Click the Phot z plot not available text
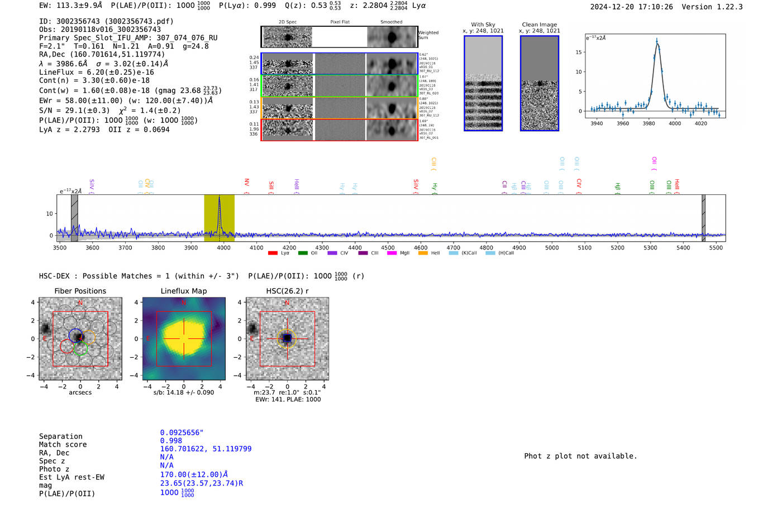The width and height of the screenshot is (782, 532). tap(580, 456)
